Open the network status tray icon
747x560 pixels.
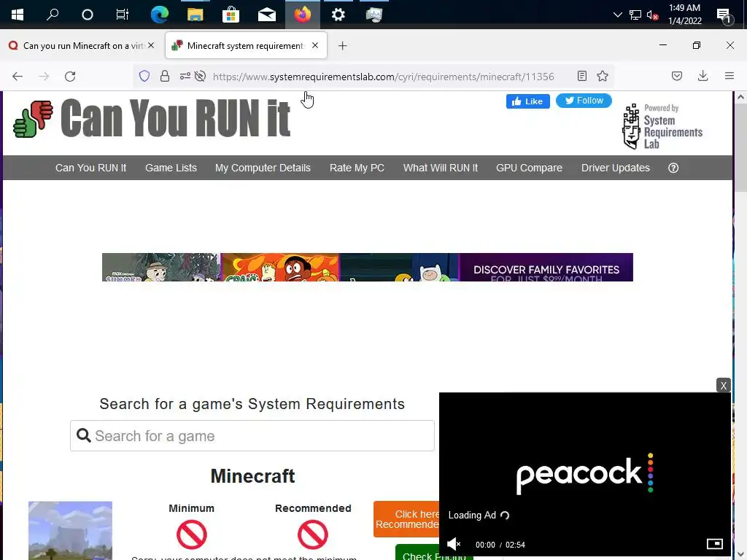click(x=635, y=15)
